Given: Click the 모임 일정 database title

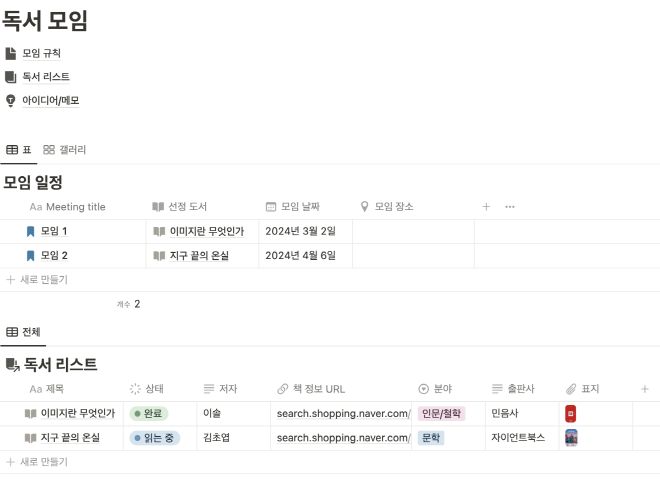Looking at the screenshot, I should [33, 183].
